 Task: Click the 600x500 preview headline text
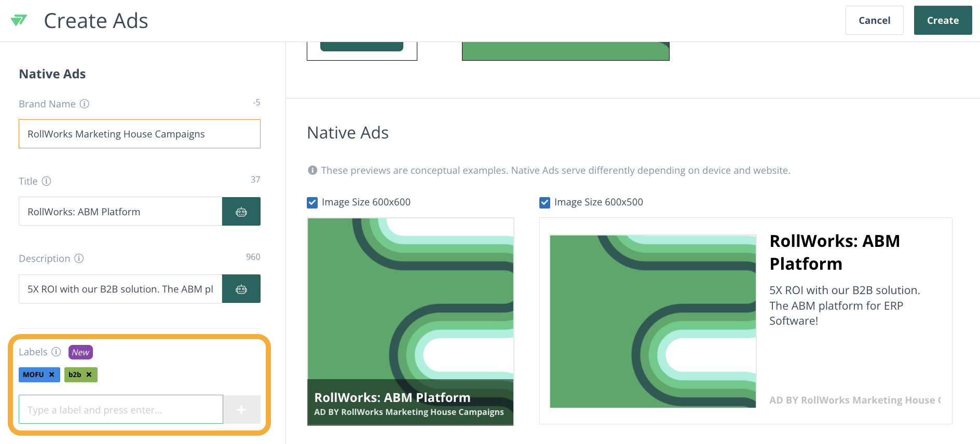pos(835,253)
